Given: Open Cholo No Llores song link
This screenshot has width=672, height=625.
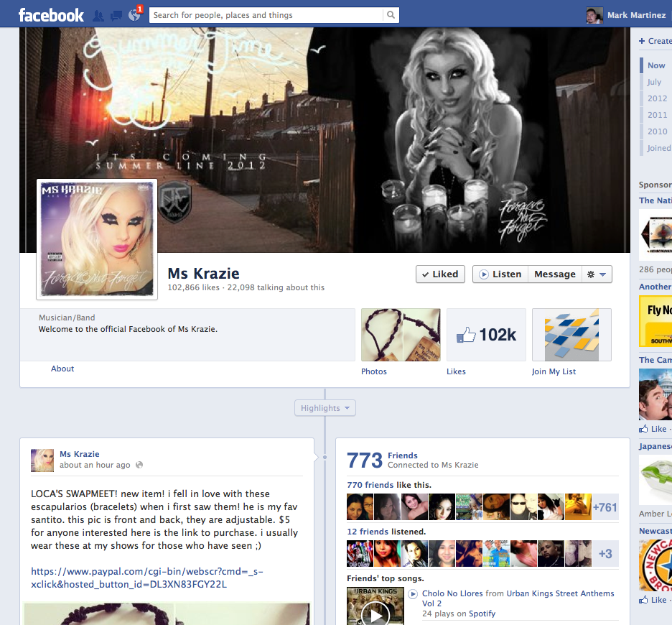Looking at the screenshot, I should pos(452,593).
